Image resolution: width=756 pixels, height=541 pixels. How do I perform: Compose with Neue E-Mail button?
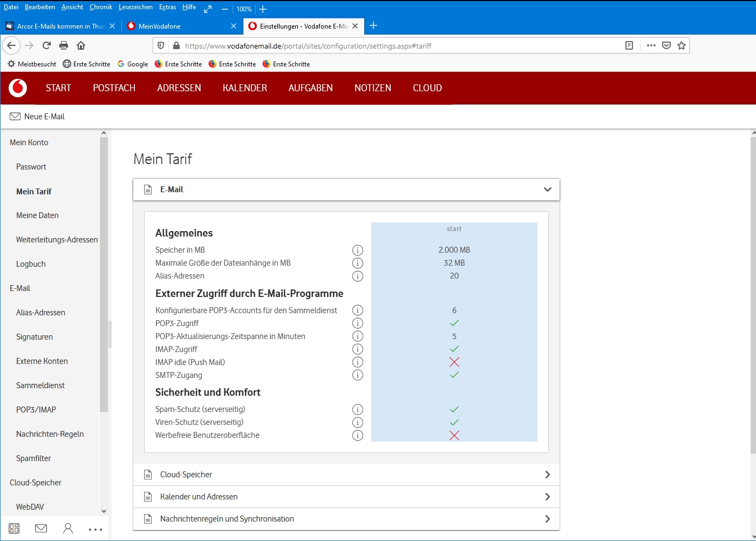pos(37,117)
